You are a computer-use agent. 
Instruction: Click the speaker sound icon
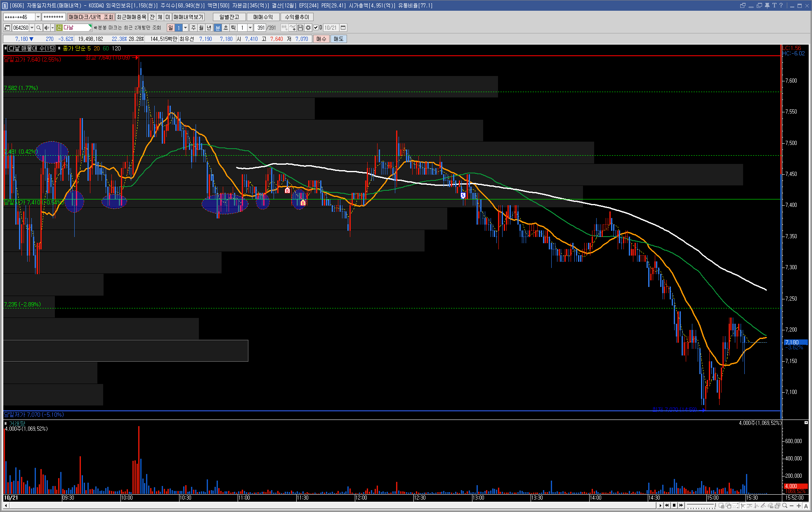[x=47, y=28]
